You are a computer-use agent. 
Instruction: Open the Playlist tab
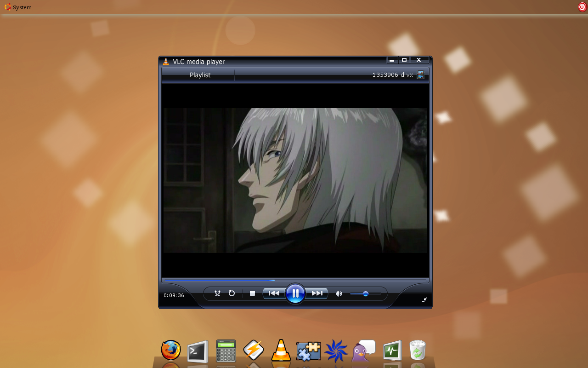pos(200,75)
